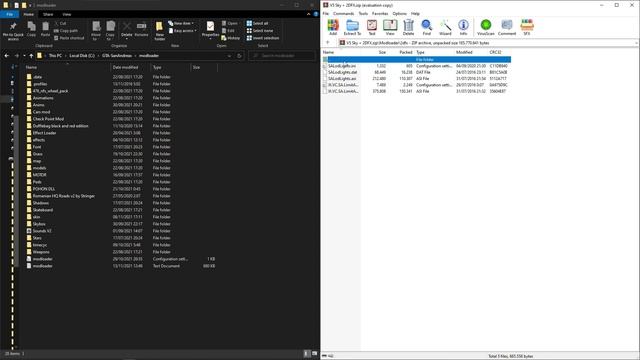Click New folder in Explorer ribbon
The height and width of the screenshot is (360, 640).
160,31
